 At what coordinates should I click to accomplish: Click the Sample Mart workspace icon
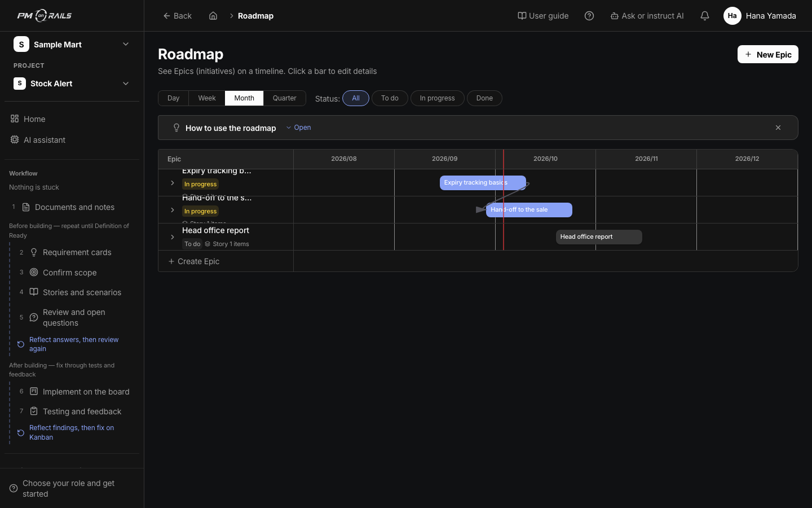(x=21, y=44)
